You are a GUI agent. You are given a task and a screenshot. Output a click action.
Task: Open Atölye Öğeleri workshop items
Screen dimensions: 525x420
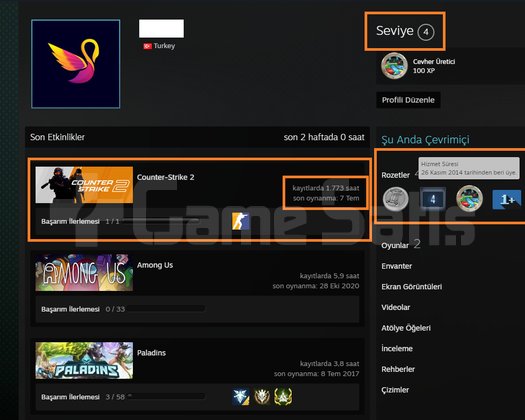pyautogui.click(x=406, y=328)
